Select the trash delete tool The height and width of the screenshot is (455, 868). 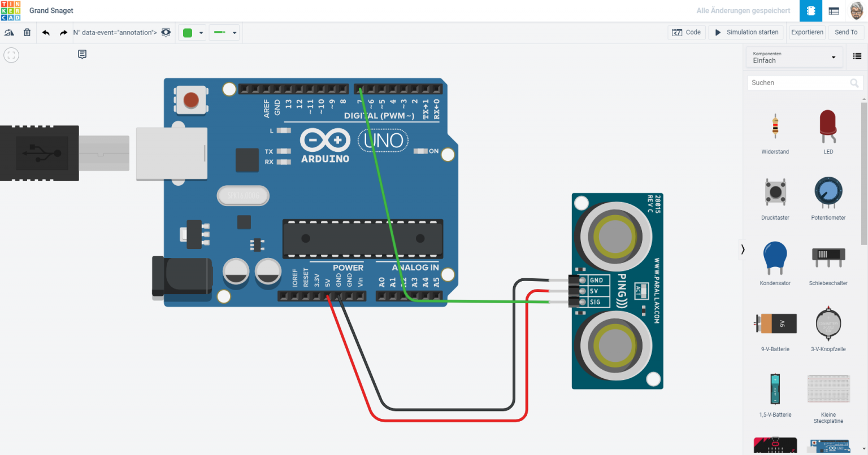[27, 32]
